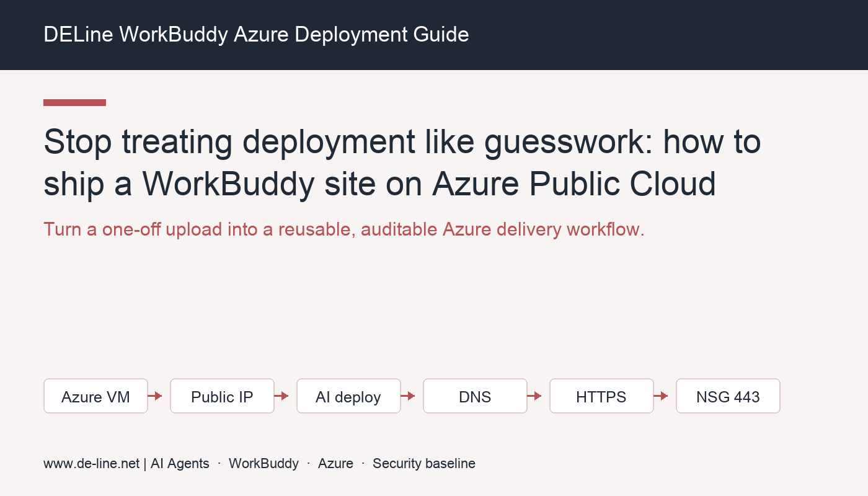Select the Public IP step box
Screen dimensions: 868x496
(222, 396)
